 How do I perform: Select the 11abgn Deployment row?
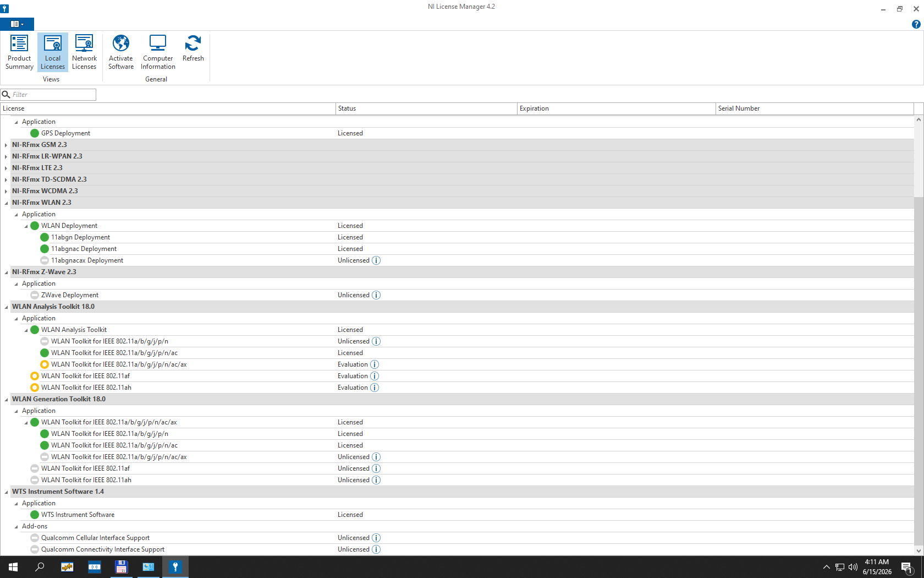pos(457,237)
